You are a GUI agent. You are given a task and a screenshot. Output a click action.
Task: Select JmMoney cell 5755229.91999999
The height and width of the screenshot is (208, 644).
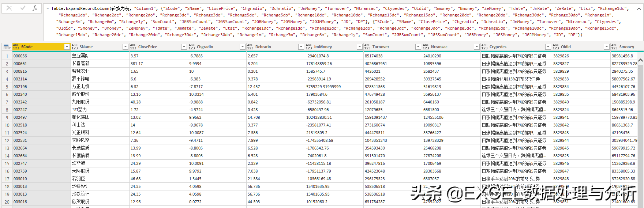tap(334, 87)
